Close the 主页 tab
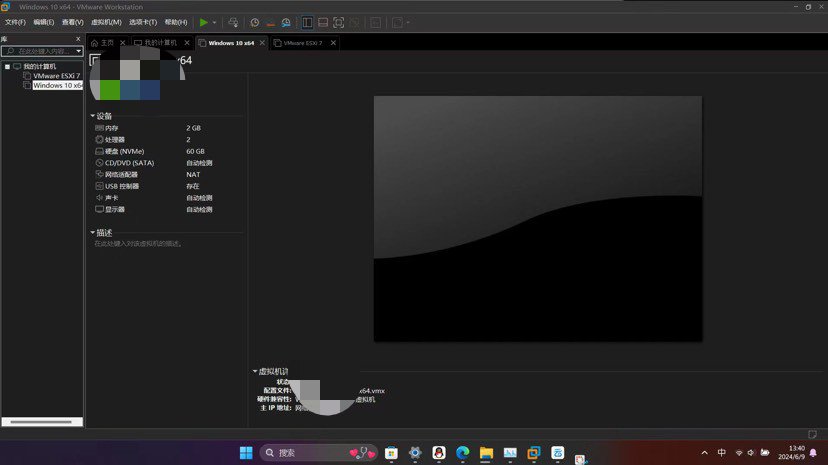 point(123,43)
